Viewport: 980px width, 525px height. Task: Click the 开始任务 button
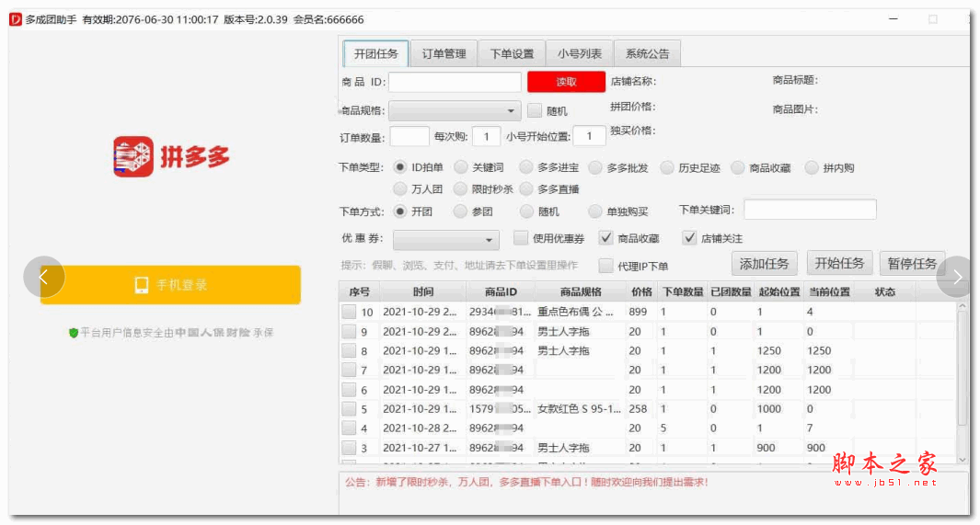(839, 264)
